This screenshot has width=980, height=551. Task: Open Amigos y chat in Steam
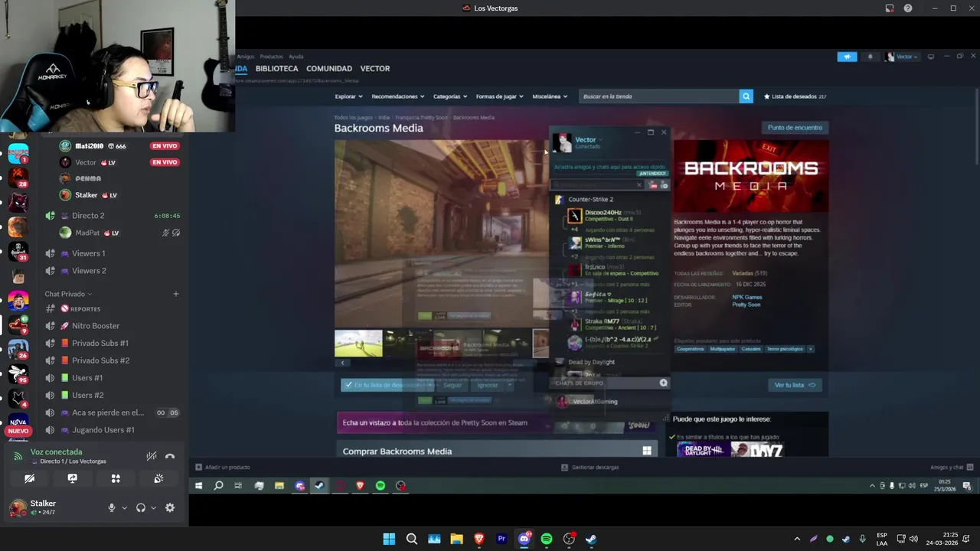pos(951,468)
